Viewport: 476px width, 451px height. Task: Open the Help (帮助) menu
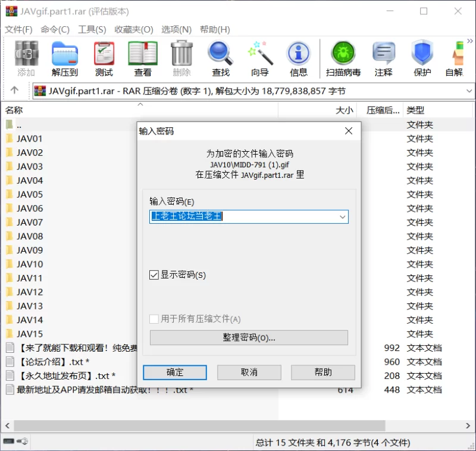[x=215, y=29]
